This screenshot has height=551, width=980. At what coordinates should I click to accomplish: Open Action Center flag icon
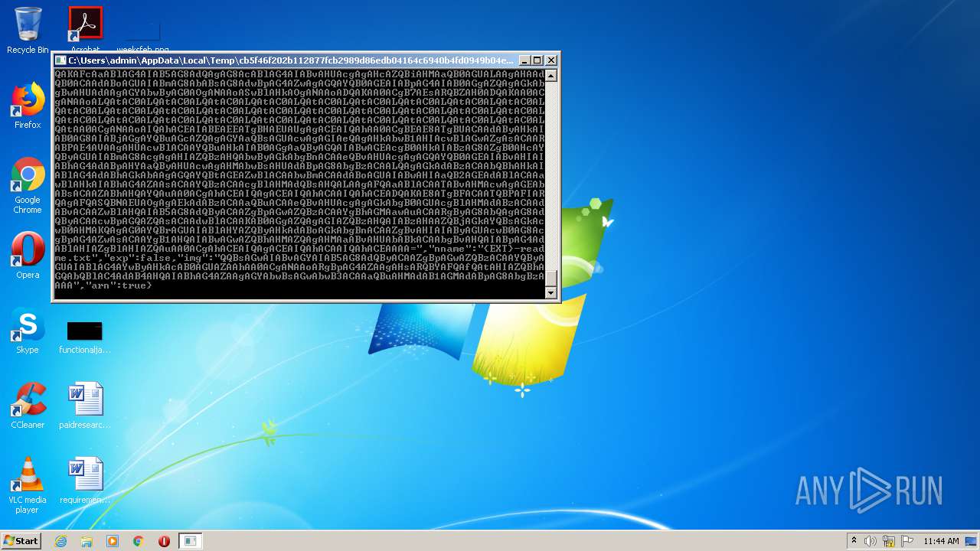point(906,541)
